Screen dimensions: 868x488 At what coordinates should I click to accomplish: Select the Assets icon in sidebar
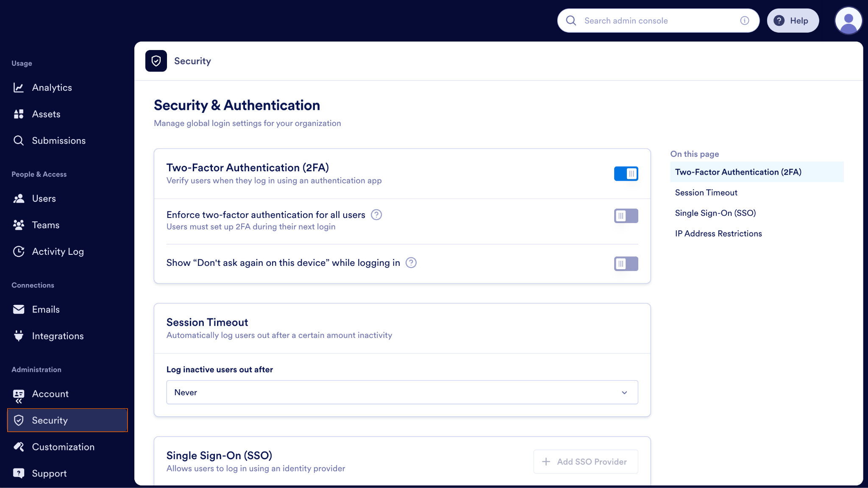[19, 114]
